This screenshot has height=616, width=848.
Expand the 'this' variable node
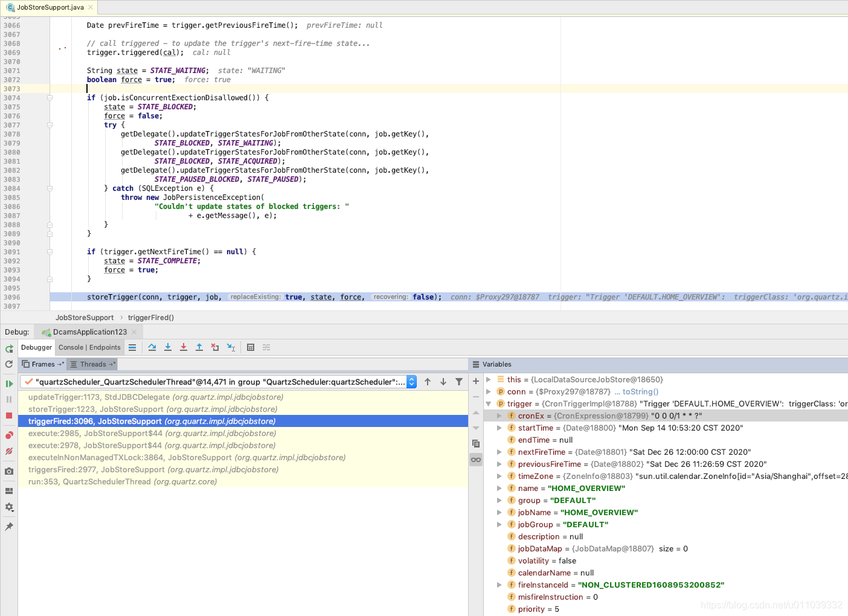click(x=489, y=380)
